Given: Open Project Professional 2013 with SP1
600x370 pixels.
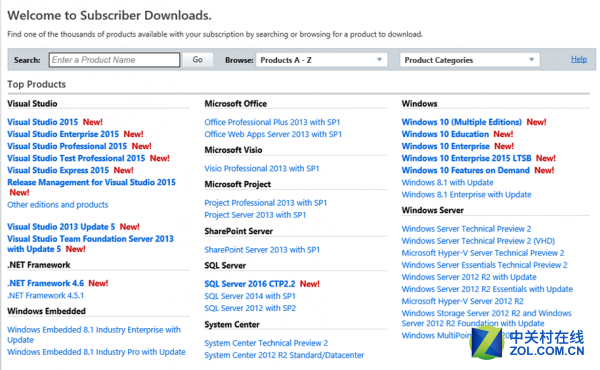Looking at the screenshot, I should click(x=266, y=203).
